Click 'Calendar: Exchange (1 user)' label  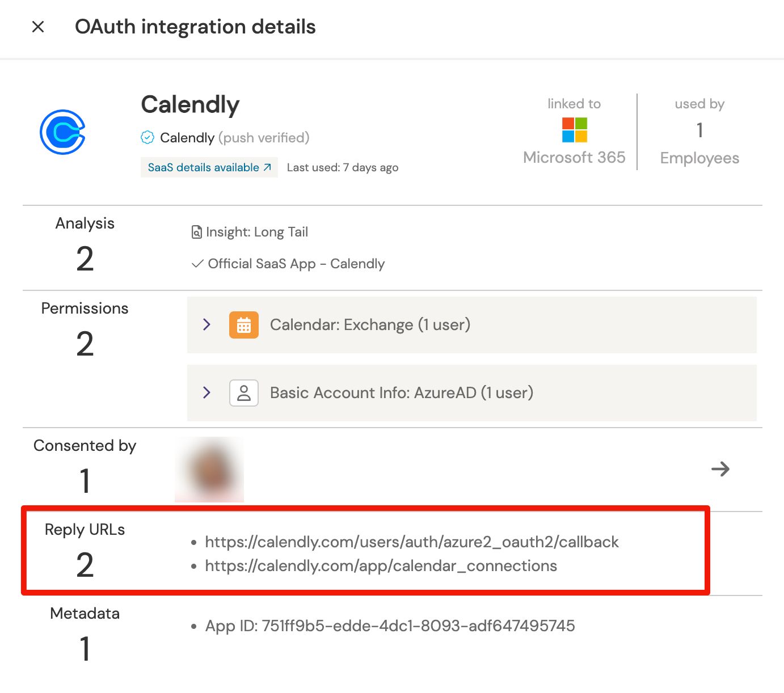tap(370, 325)
